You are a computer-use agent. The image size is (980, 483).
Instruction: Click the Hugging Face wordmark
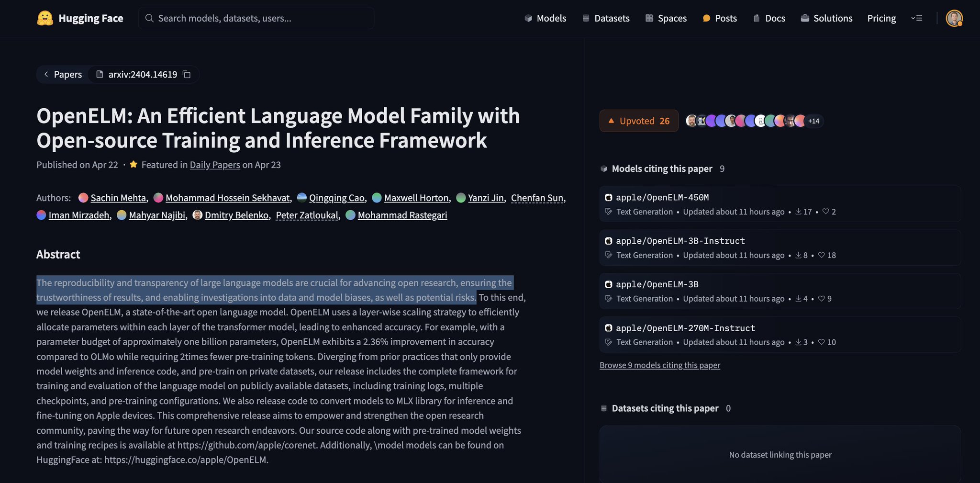pos(91,18)
